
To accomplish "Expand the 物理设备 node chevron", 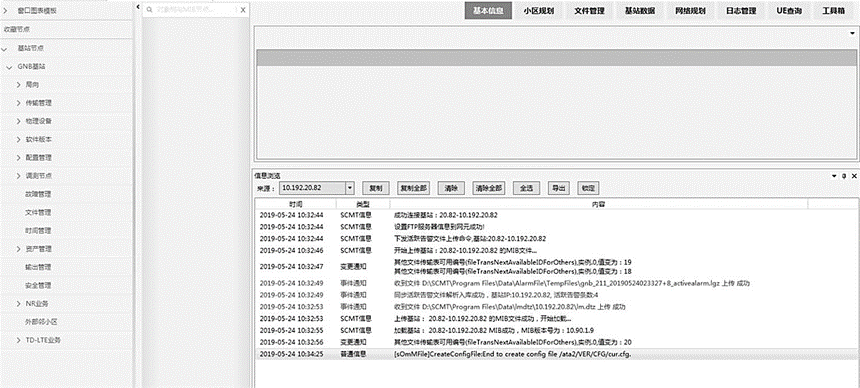I will pyautogui.click(x=18, y=121).
